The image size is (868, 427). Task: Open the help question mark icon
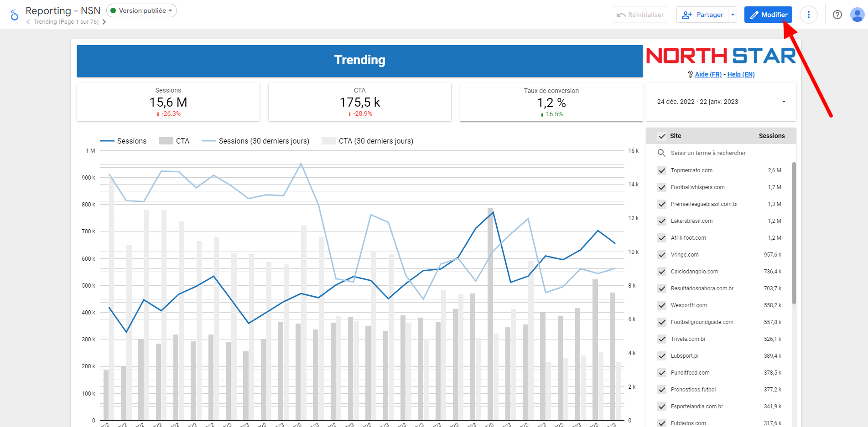point(837,15)
